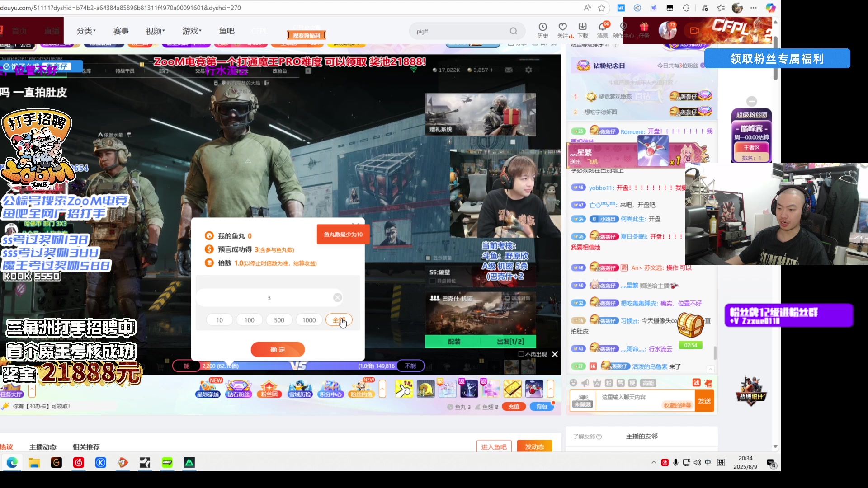Open the 视频 dropdown menu
The image size is (868, 488).
155,31
